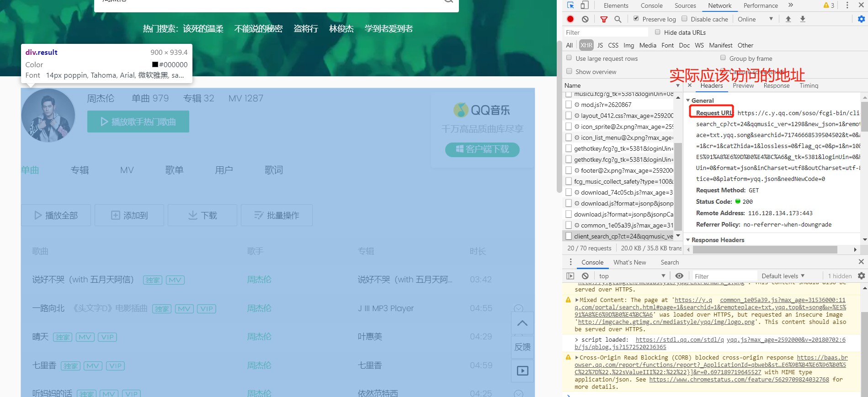Open the Performance panel tab
Image resolution: width=868 pixels, height=397 pixels.
761,5
